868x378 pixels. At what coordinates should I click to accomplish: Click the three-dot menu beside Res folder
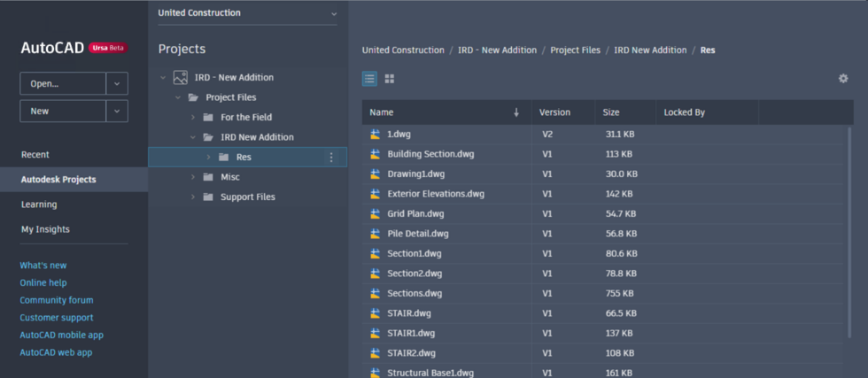pyautogui.click(x=331, y=158)
